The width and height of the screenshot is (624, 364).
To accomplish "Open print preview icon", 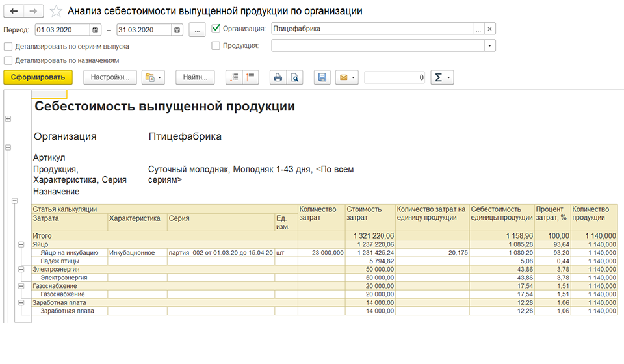I will [295, 77].
